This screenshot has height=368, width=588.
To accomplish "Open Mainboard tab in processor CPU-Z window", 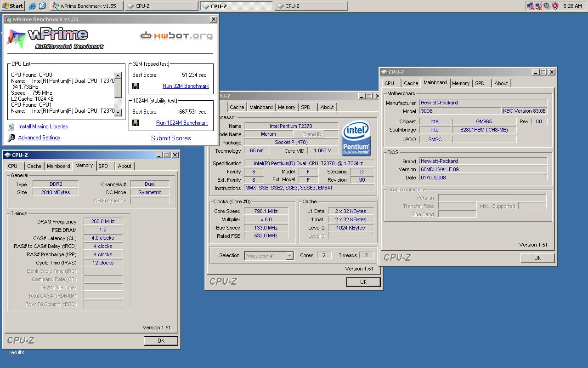I will (x=261, y=107).
